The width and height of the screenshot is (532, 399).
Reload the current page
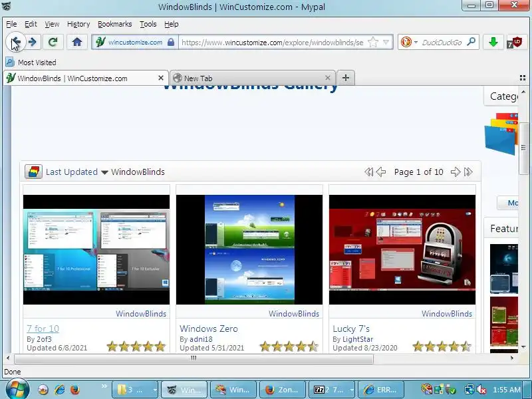(53, 42)
